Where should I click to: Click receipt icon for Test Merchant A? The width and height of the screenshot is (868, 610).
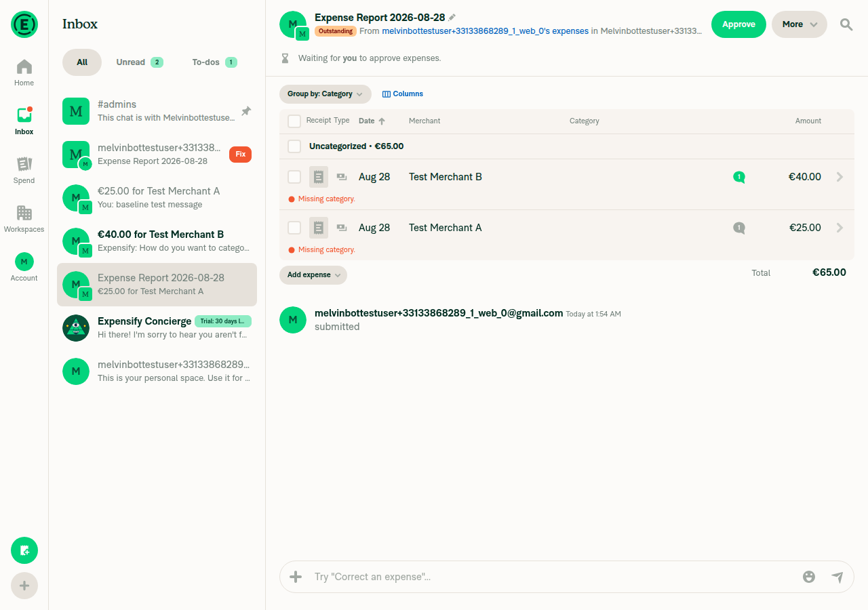(319, 228)
